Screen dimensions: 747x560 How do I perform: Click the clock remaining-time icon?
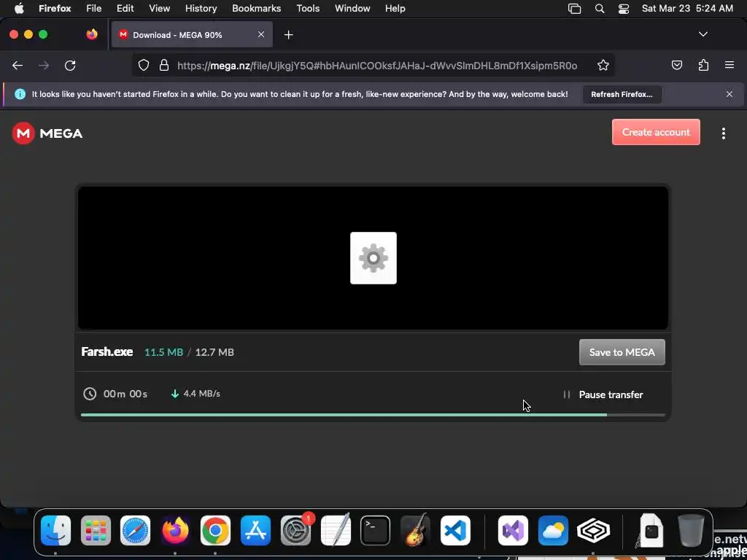click(90, 394)
